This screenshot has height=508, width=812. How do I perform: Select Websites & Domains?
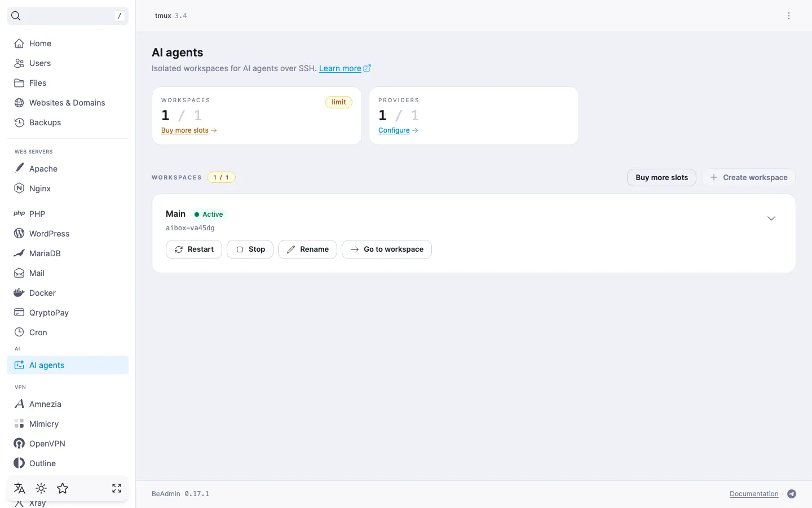68,103
